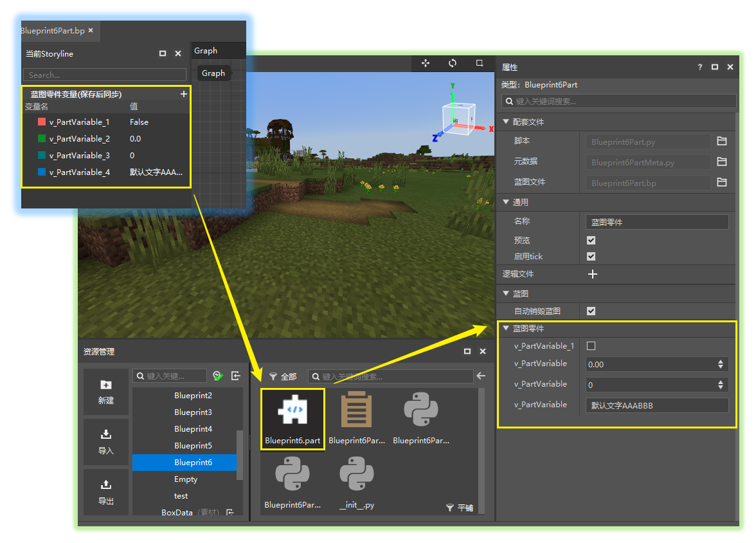
Task: Select the Graph tab header
Action: coord(206,51)
